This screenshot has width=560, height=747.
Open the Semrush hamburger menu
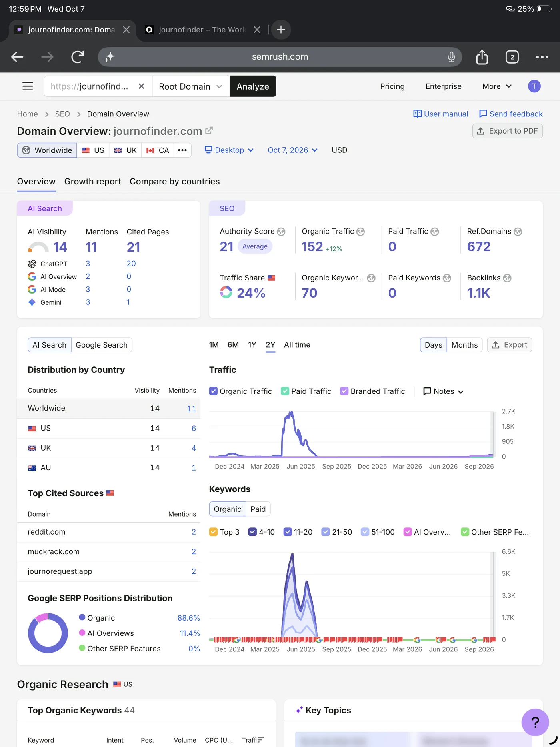(x=28, y=86)
